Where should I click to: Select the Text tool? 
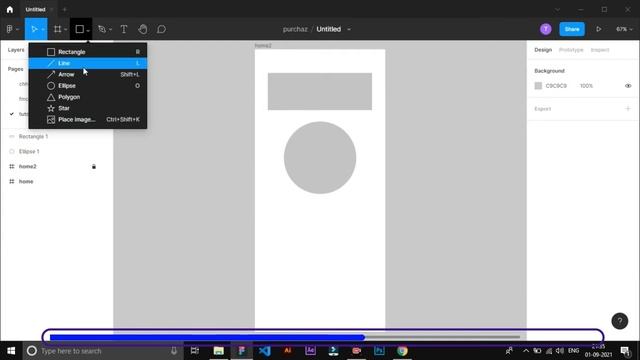pyautogui.click(x=124, y=29)
